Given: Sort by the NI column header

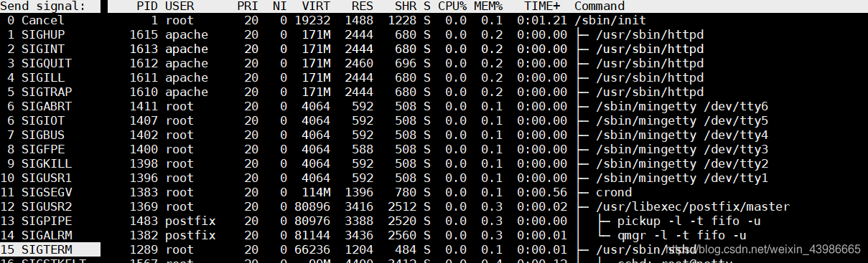Looking at the screenshot, I should tap(279, 6).
